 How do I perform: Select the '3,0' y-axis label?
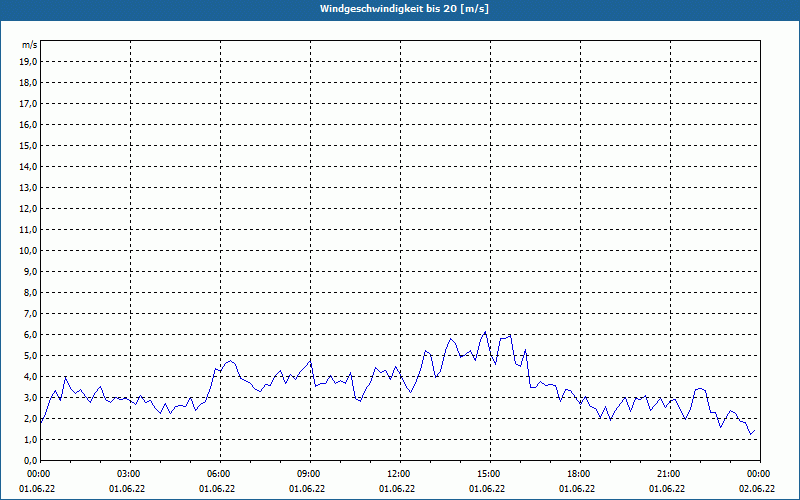30,397
